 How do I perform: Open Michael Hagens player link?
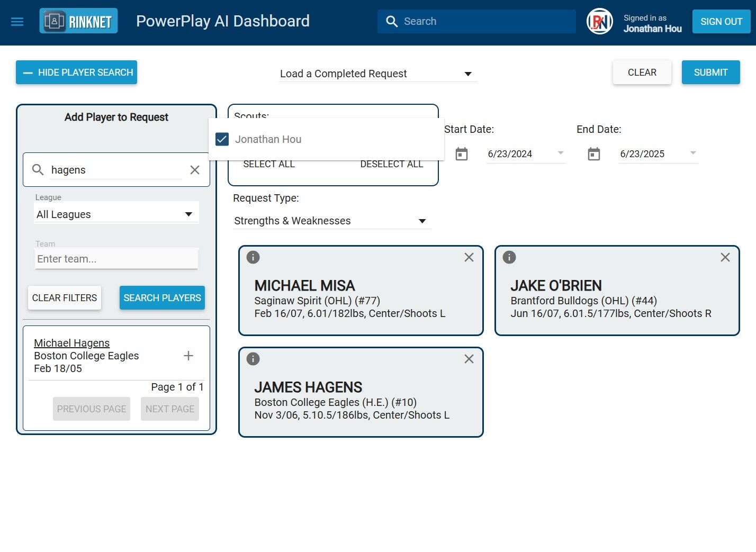[x=72, y=343]
